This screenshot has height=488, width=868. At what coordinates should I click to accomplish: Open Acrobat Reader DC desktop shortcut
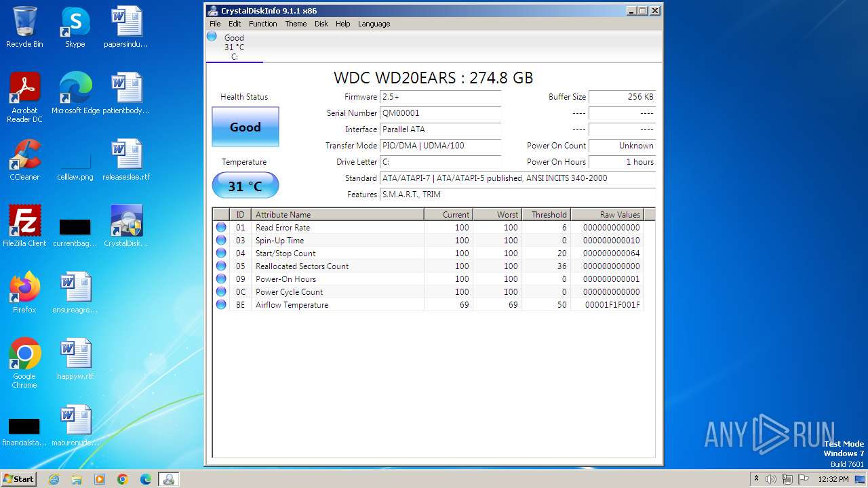[x=24, y=98]
